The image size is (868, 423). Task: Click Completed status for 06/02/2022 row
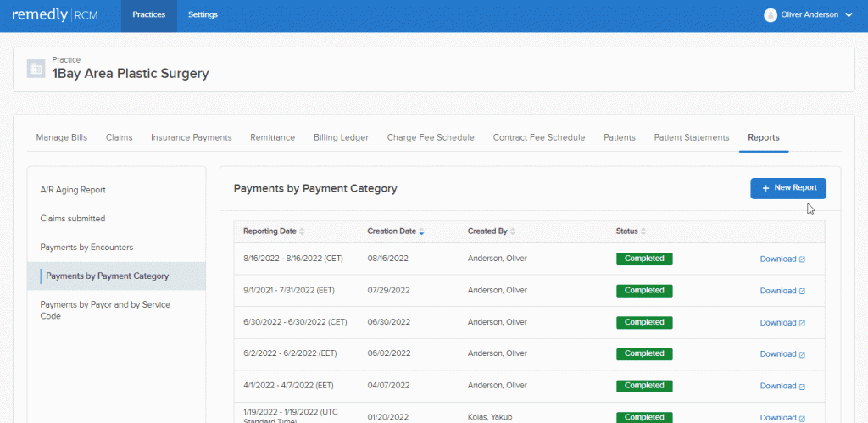point(644,353)
